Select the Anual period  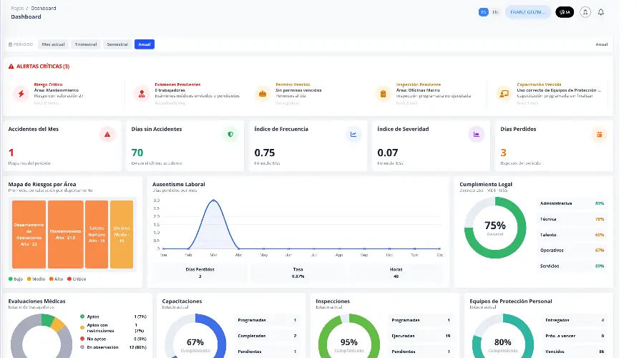144,44
